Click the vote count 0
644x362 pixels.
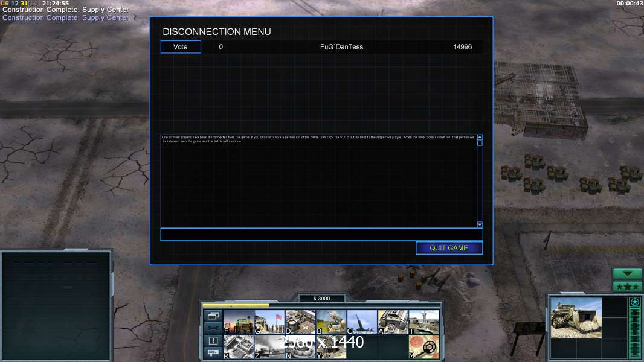click(x=221, y=46)
